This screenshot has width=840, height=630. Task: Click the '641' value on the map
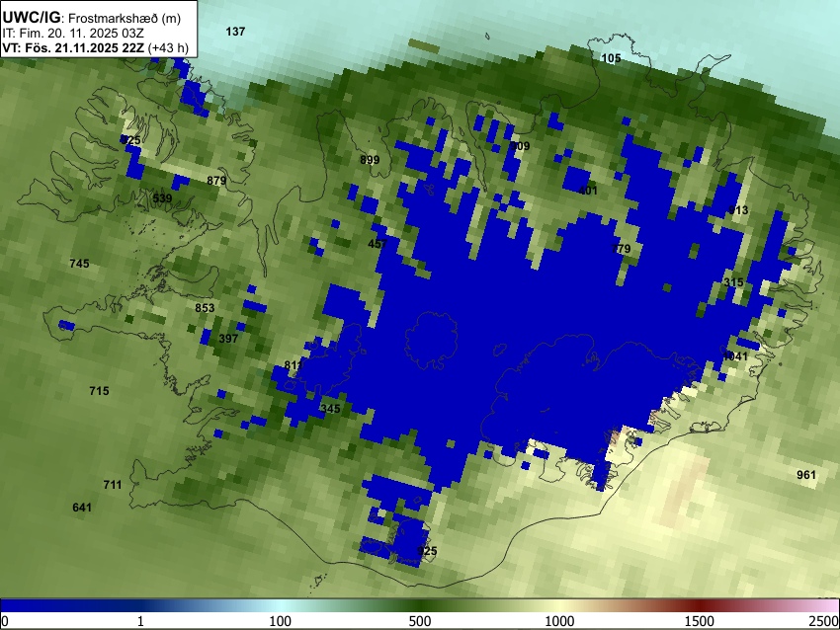(x=82, y=507)
